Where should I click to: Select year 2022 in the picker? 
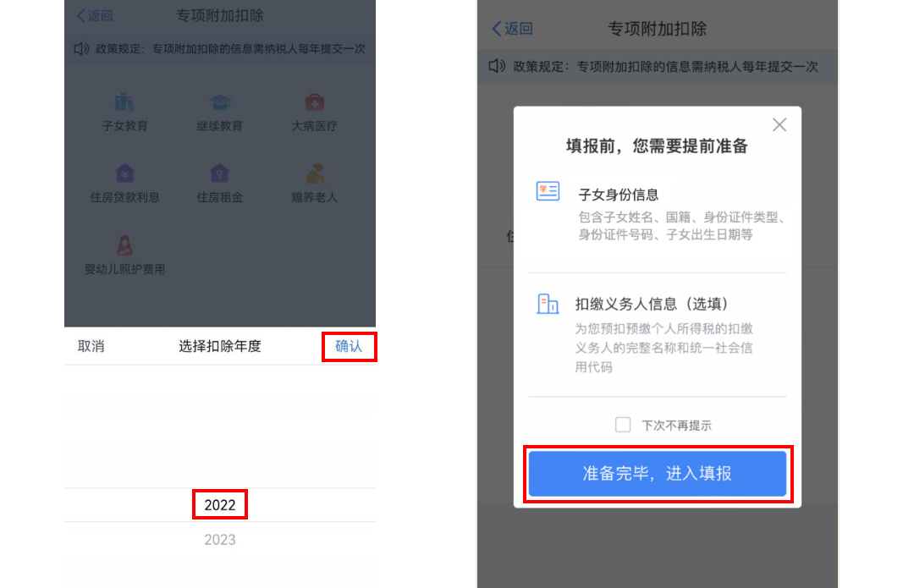coord(220,505)
